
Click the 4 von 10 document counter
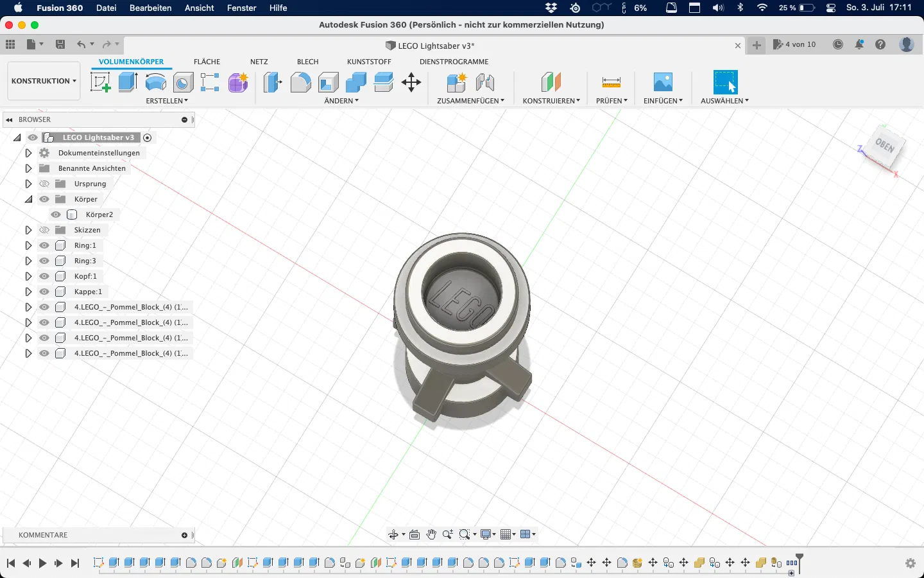click(x=795, y=44)
